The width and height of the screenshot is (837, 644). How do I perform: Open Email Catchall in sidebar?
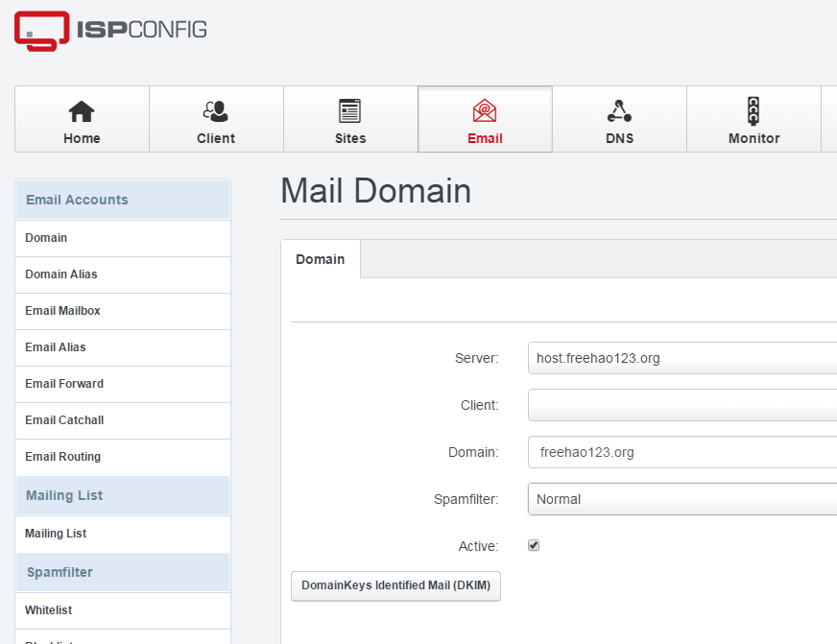tap(64, 420)
